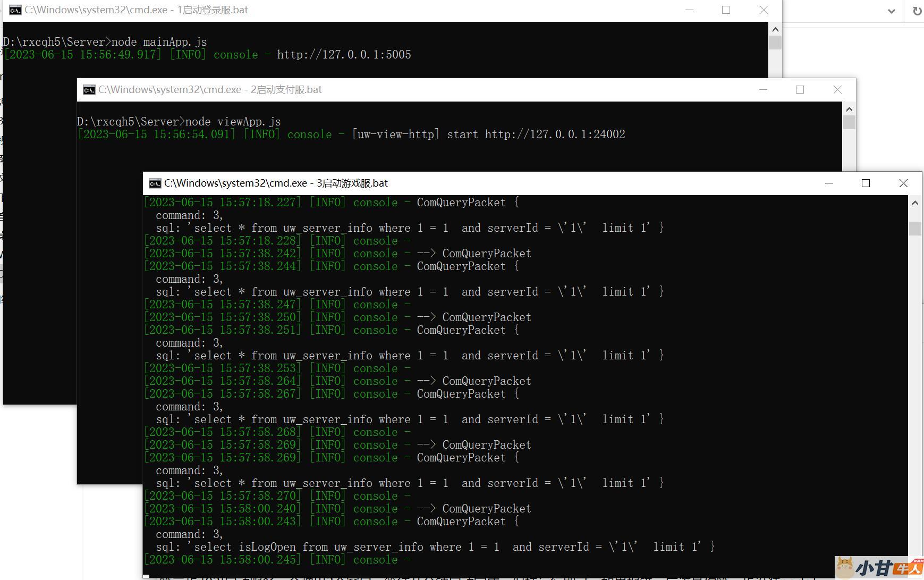This screenshot has height=580, width=924.
Task: Focus the 1启动登录服.bat window via its title text
Action: (136, 10)
